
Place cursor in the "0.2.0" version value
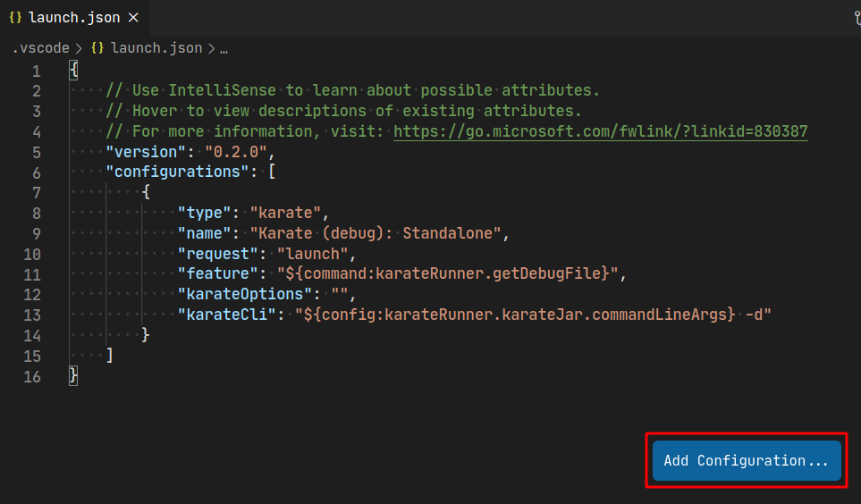click(236, 152)
